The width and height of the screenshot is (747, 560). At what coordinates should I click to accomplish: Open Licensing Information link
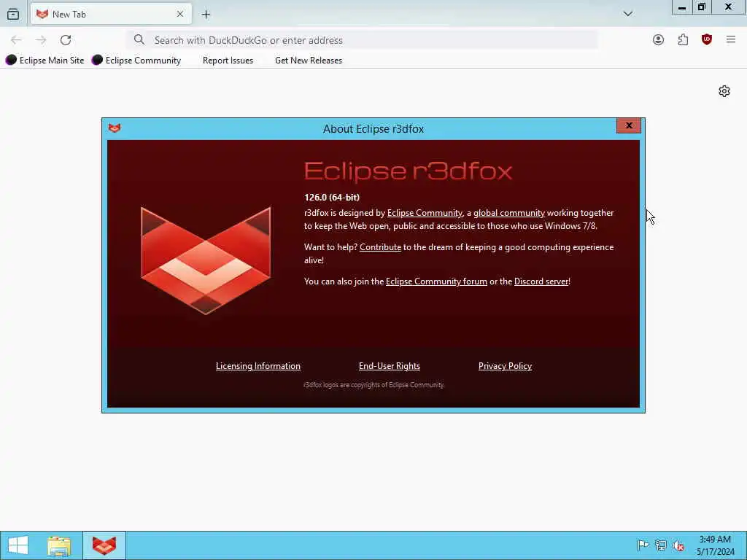(x=258, y=366)
